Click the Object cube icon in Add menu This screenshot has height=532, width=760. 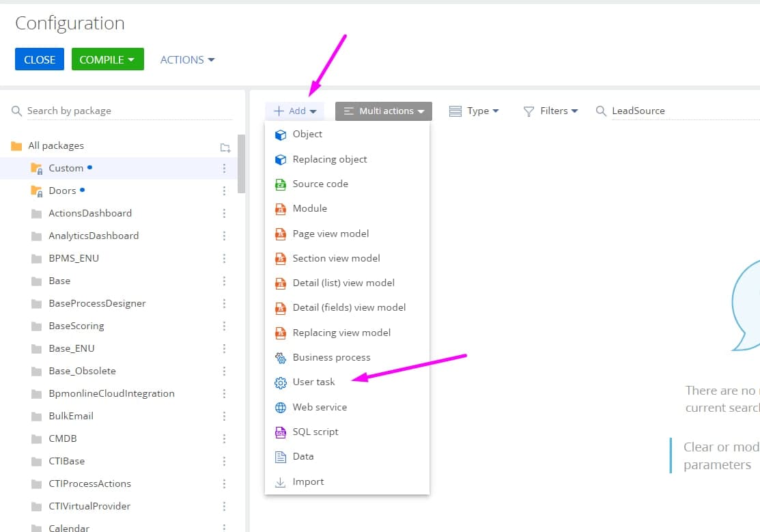[280, 135]
